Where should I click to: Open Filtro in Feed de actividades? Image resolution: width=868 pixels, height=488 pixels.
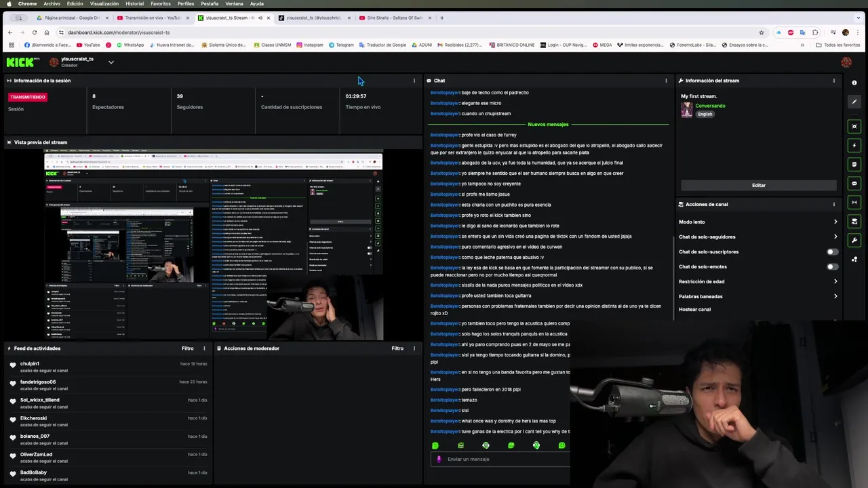pos(188,348)
